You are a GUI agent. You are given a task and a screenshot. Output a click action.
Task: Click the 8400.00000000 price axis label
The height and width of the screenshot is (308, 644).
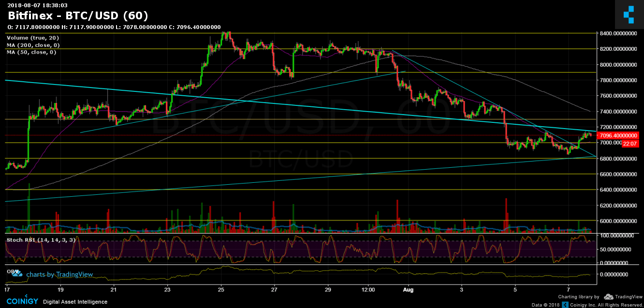click(619, 33)
